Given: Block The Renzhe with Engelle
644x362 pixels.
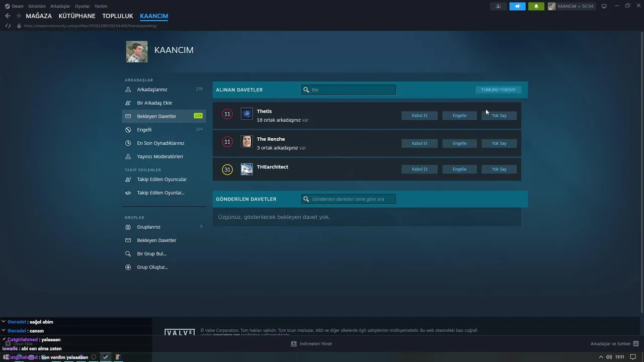Looking at the screenshot, I should 459,143.
